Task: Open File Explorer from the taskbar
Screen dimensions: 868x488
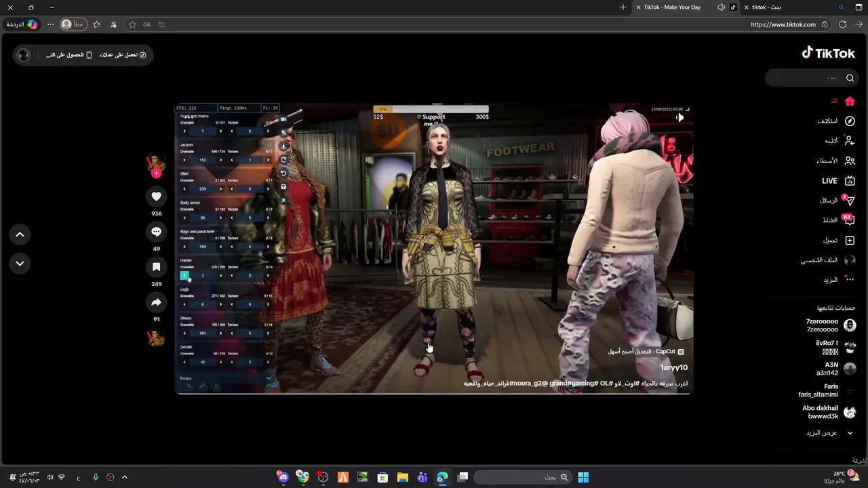Action: click(x=403, y=477)
